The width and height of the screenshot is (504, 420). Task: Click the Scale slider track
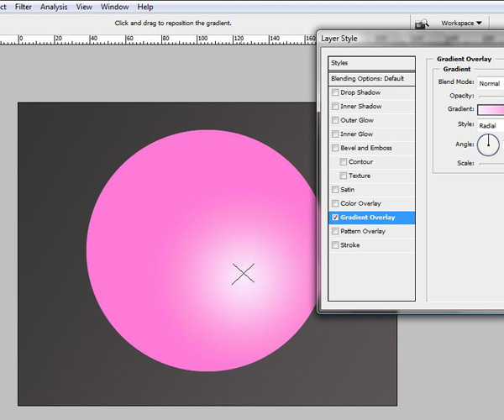click(491, 164)
